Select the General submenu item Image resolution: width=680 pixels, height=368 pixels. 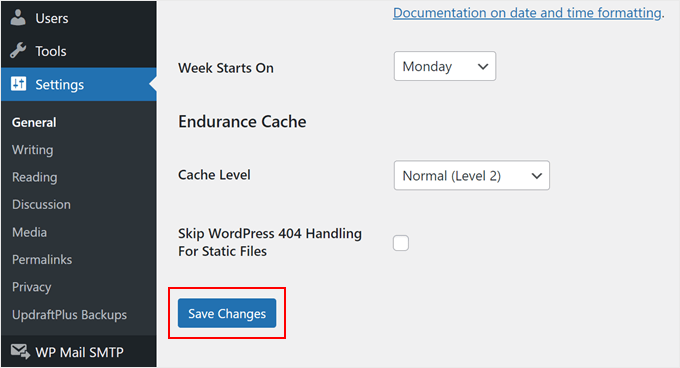[x=34, y=123]
